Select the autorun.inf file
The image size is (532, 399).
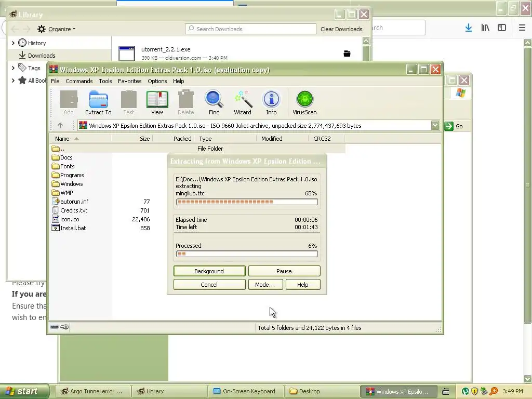point(70,202)
